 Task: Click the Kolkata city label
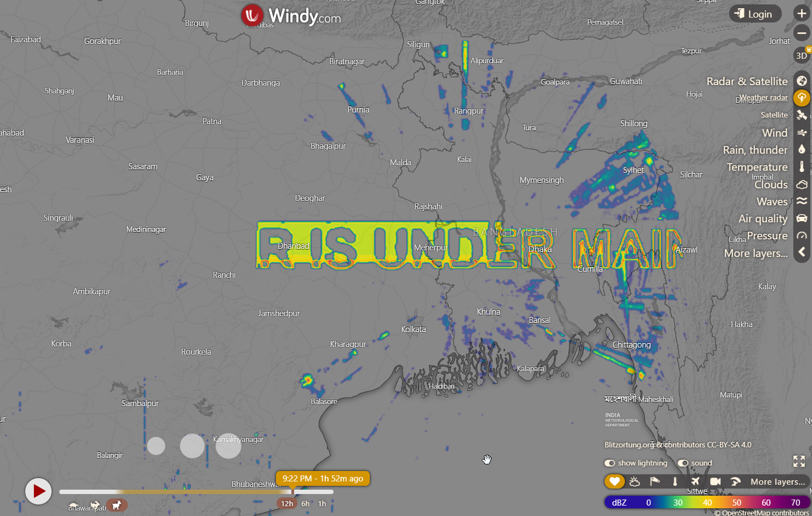coord(413,329)
